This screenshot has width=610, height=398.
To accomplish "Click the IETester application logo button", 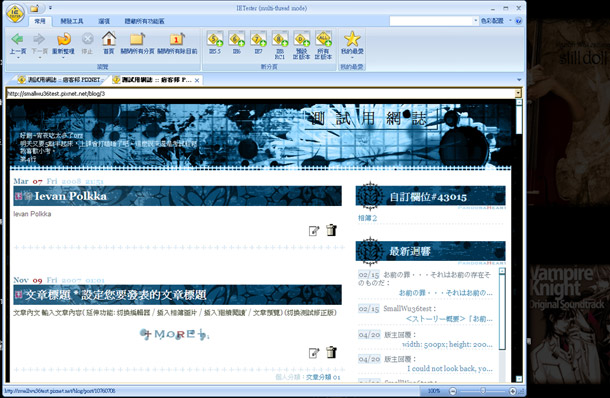I will pos(16,14).
